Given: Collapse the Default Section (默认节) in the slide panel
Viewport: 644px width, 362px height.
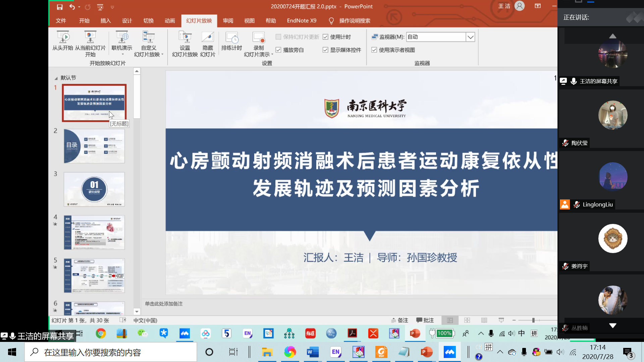Looking at the screenshot, I should tap(56, 78).
